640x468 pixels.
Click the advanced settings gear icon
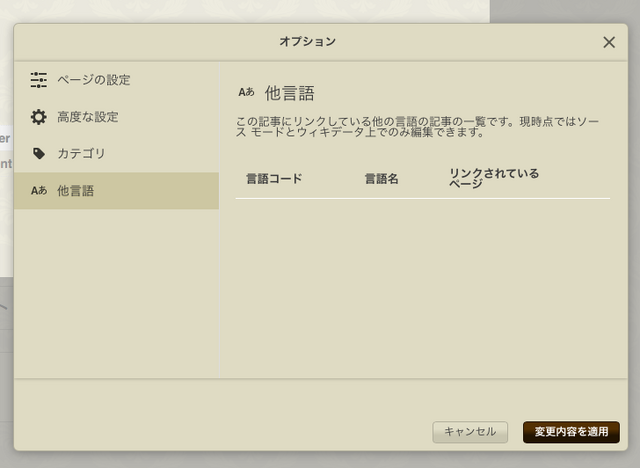(x=39, y=117)
